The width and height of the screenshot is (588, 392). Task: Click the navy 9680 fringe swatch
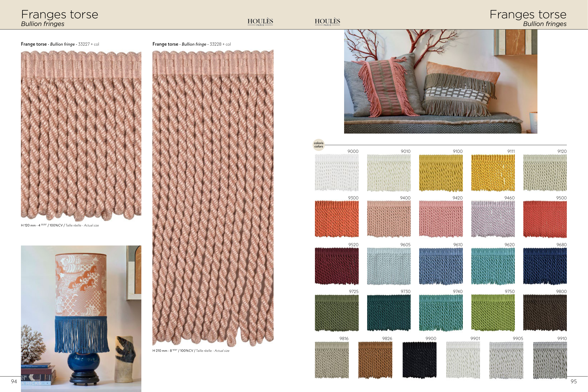coord(545,266)
